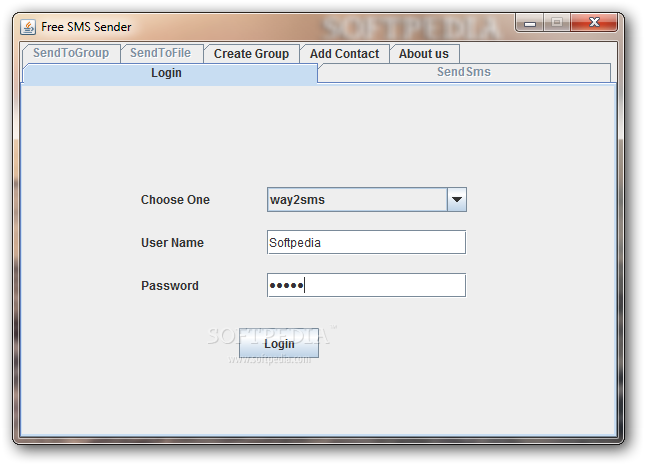Click the Choose One label
The width and height of the screenshot is (645, 465).
point(175,200)
